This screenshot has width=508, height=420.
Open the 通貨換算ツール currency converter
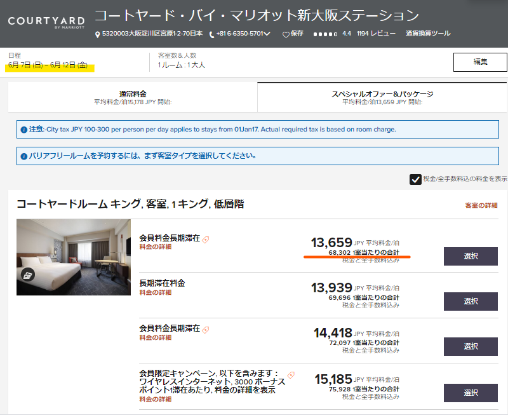(x=428, y=34)
